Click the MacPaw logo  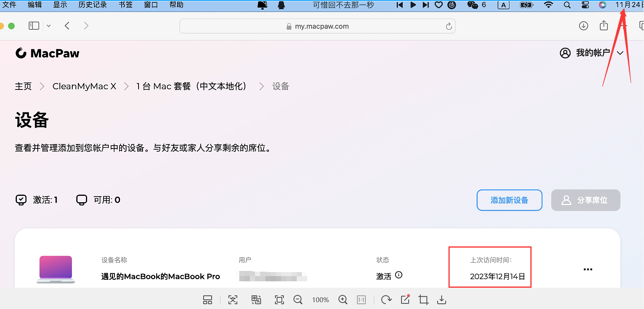(47, 53)
